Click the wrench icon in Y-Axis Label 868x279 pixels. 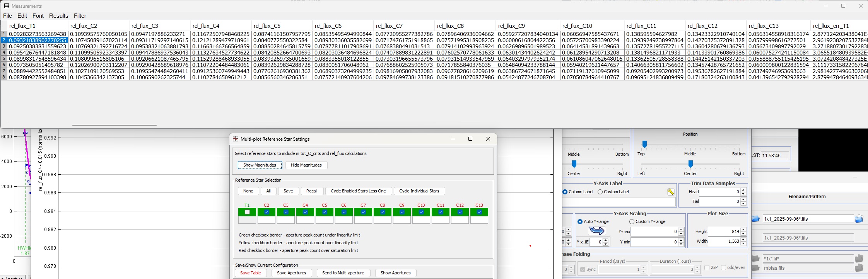tap(670, 192)
